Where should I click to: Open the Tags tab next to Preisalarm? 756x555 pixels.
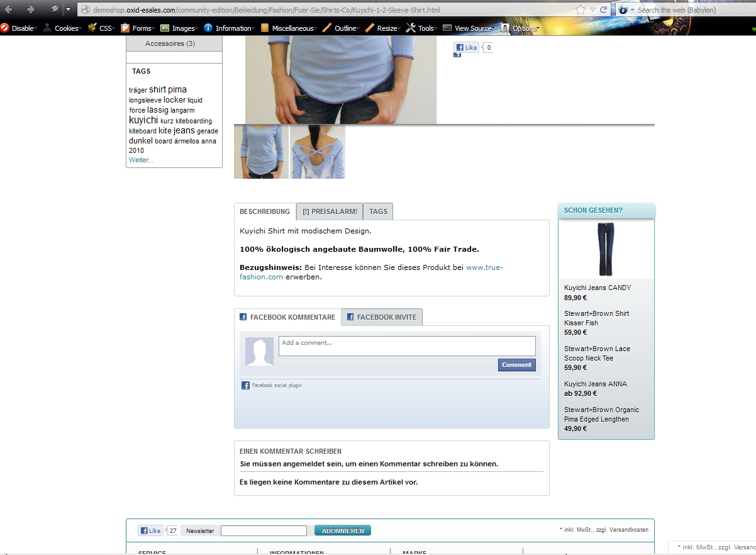point(378,211)
